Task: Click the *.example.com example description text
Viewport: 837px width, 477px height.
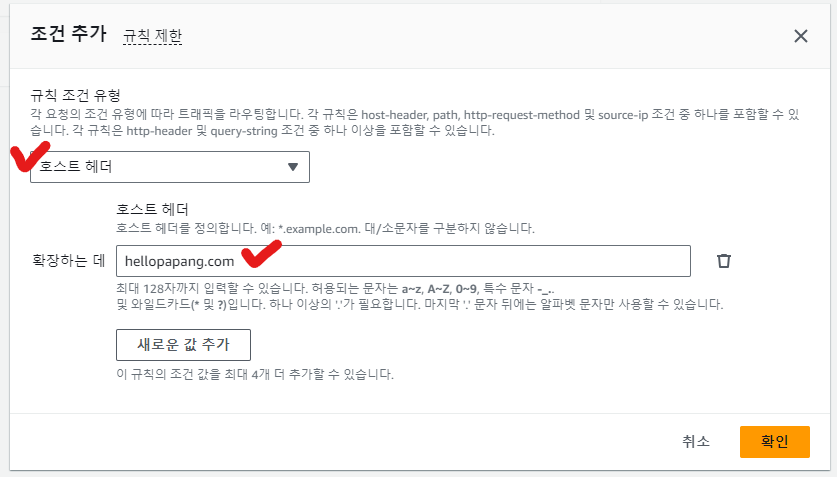Action: pos(325,228)
